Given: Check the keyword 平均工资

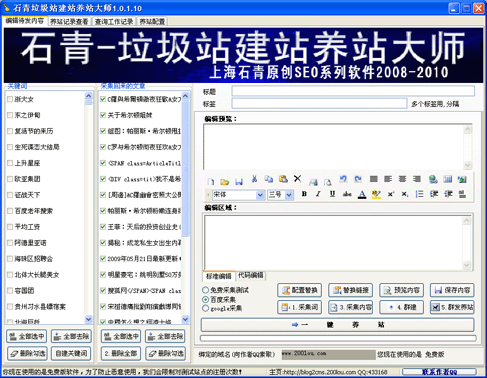Looking at the screenshot, I should (x=10, y=227).
